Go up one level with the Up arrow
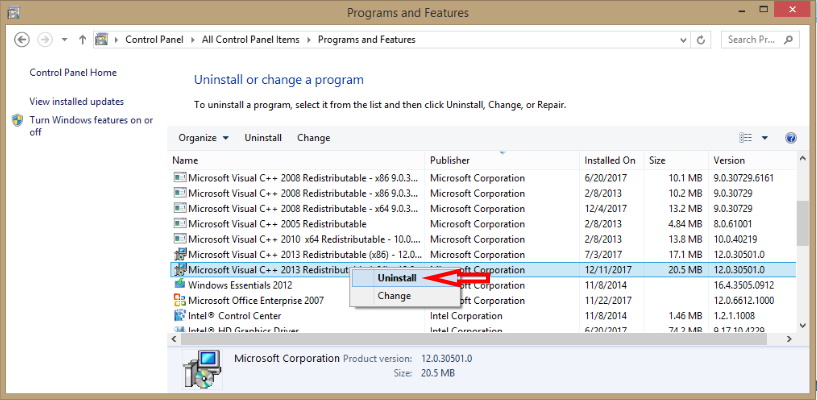This screenshot has height=400, width=817. click(82, 40)
